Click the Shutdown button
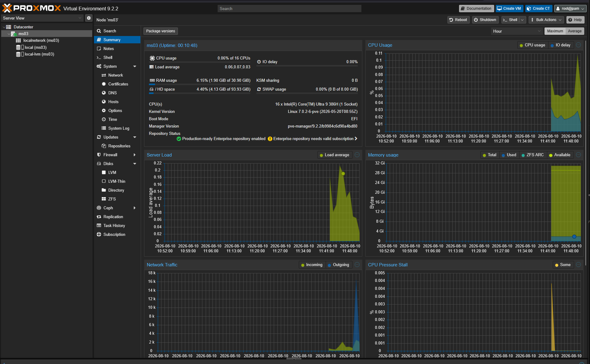Screen dimensions: 590x364 tap(485, 20)
